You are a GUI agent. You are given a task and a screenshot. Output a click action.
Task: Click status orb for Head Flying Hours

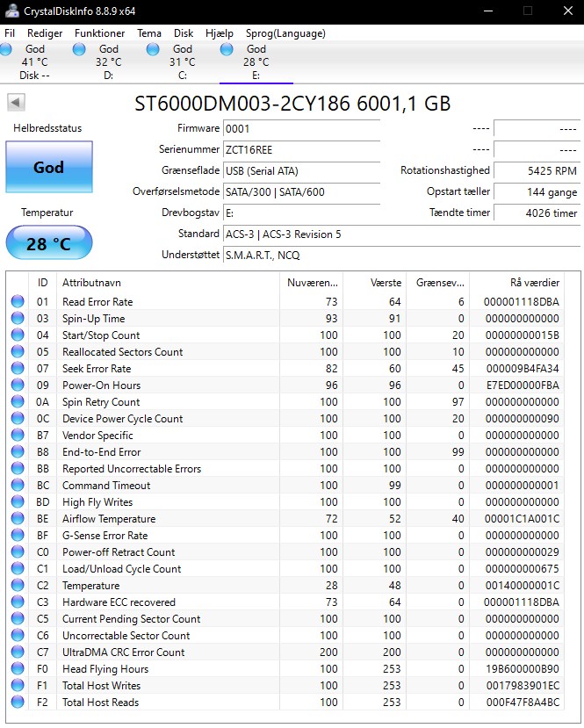18,668
